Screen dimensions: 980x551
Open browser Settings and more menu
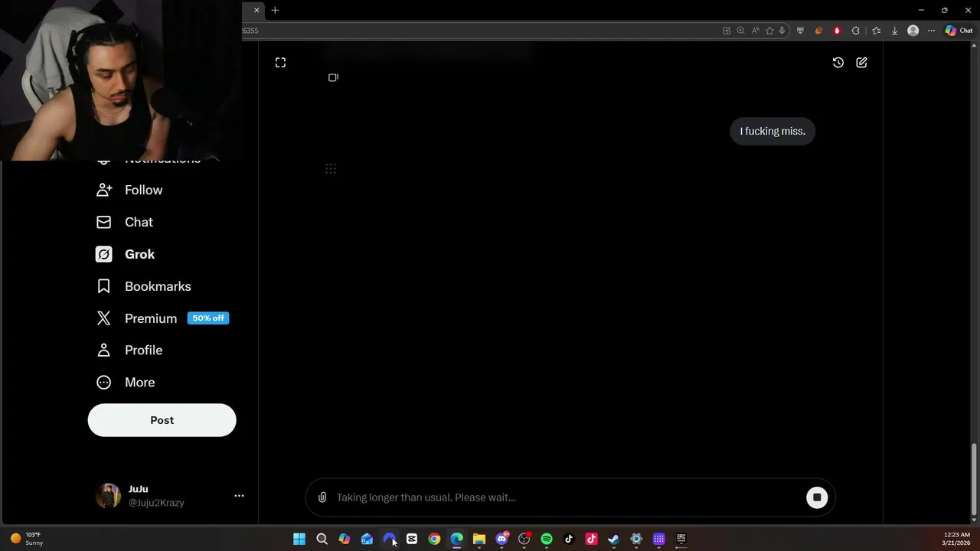[931, 31]
